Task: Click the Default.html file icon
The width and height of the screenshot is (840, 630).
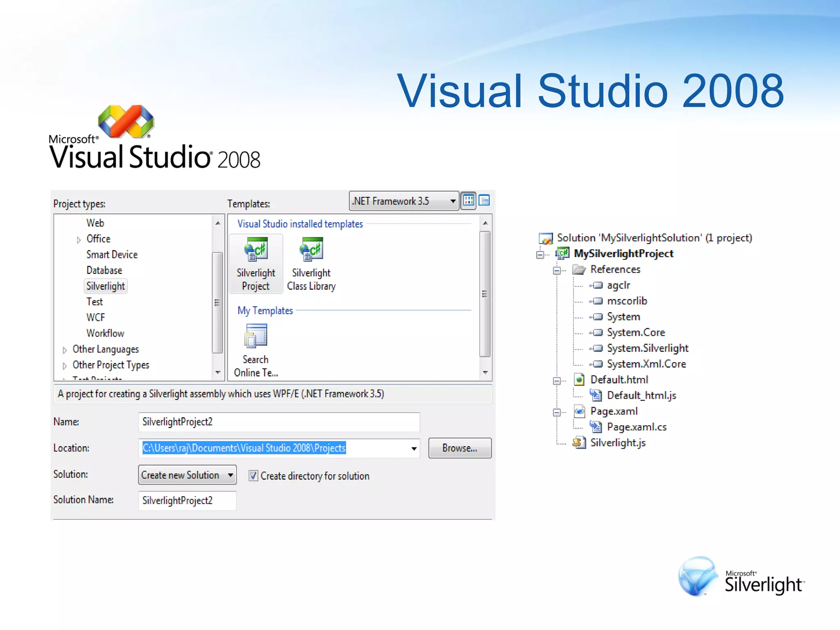Action: (579, 380)
